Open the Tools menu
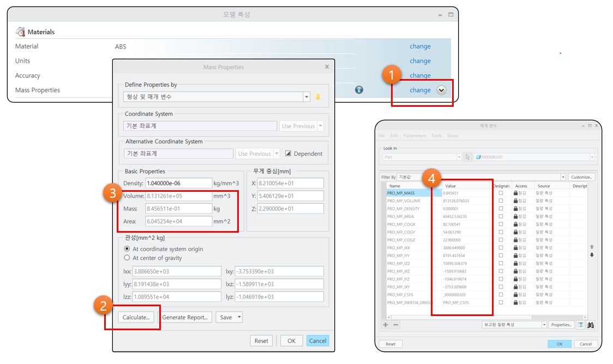The height and width of the screenshot is (364, 613). [436, 136]
